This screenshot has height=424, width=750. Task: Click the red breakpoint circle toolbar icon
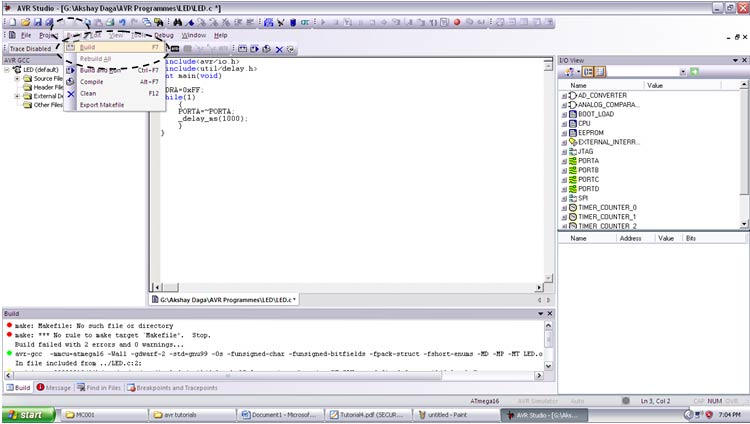pos(457,22)
